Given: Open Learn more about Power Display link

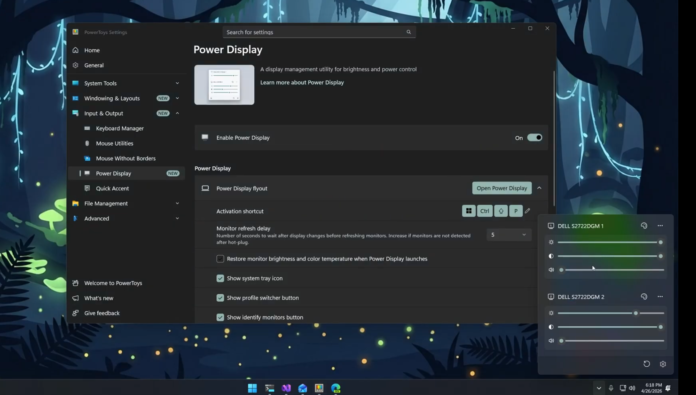Looking at the screenshot, I should (302, 83).
